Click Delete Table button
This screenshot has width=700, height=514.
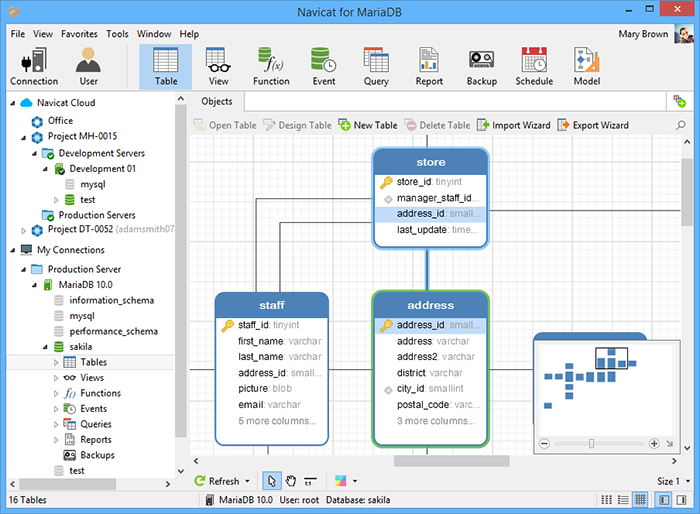438,125
